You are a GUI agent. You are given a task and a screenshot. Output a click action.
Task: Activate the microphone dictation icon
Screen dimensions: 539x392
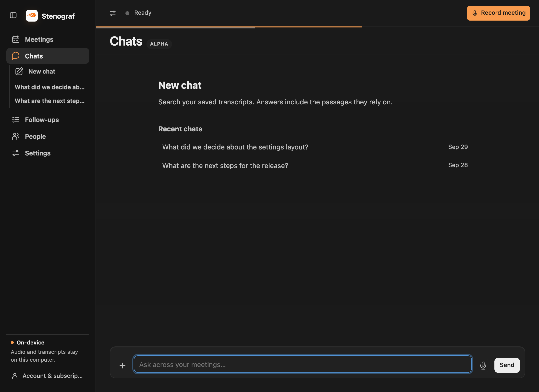483,365
